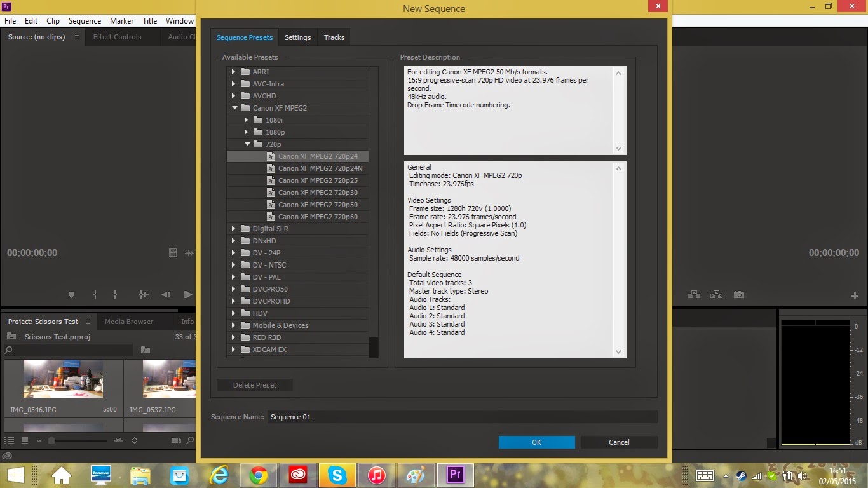Click Automate to Sequence icon

[x=176, y=440]
